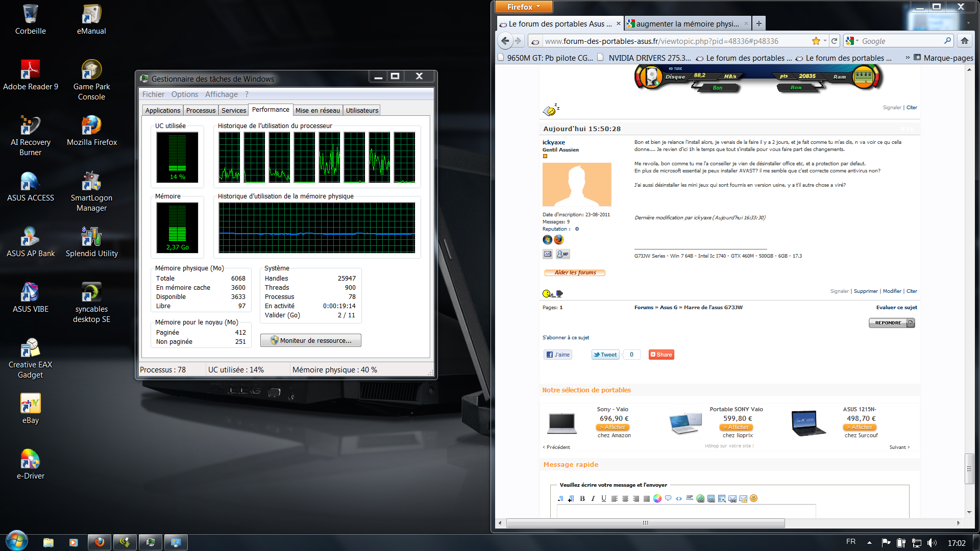The image size is (980, 551).
Task: Switch to the Processus tab
Action: click(x=201, y=110)
